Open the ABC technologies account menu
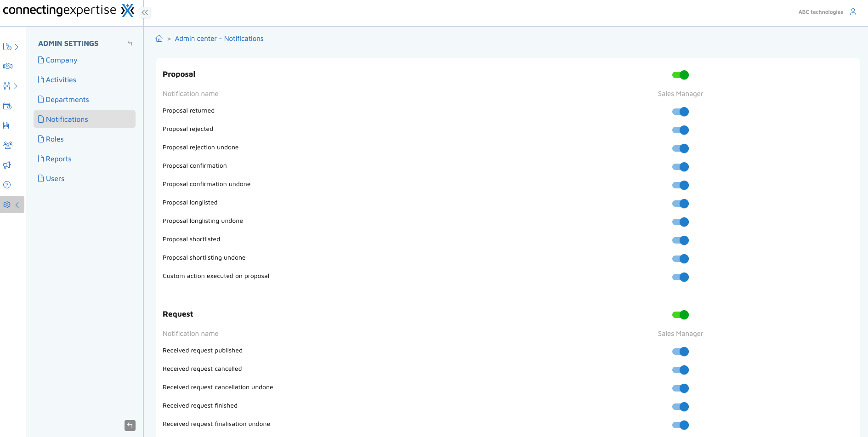868x437 pixels. point(821,11)
